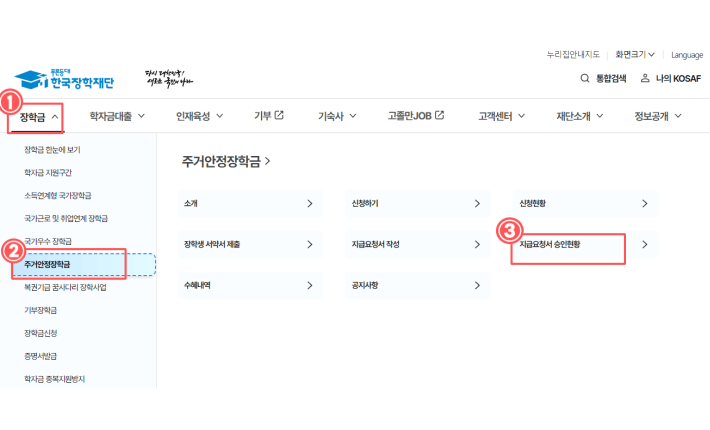Click the external link icon next to 기부
This screenshot has height=430, width=710.
click(x=279, y=115)
